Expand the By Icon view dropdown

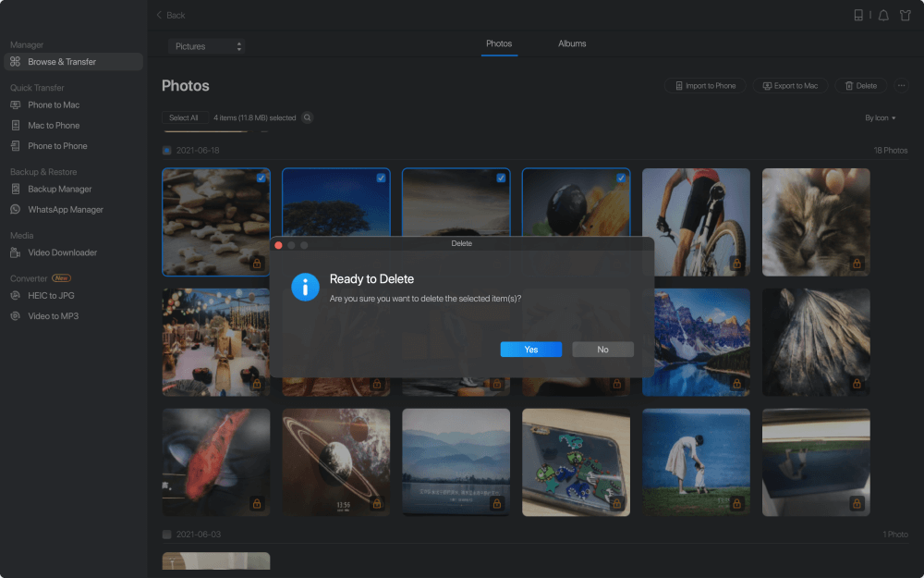click(x=880, y=118)
